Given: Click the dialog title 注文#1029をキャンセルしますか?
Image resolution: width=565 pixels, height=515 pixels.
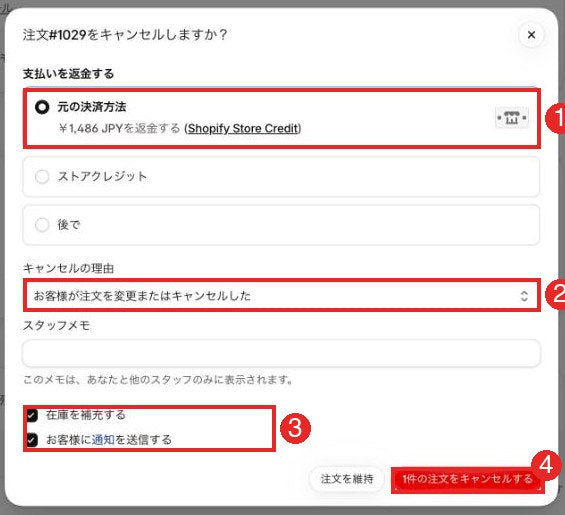Looking at the screenshot, I should 125,35.
